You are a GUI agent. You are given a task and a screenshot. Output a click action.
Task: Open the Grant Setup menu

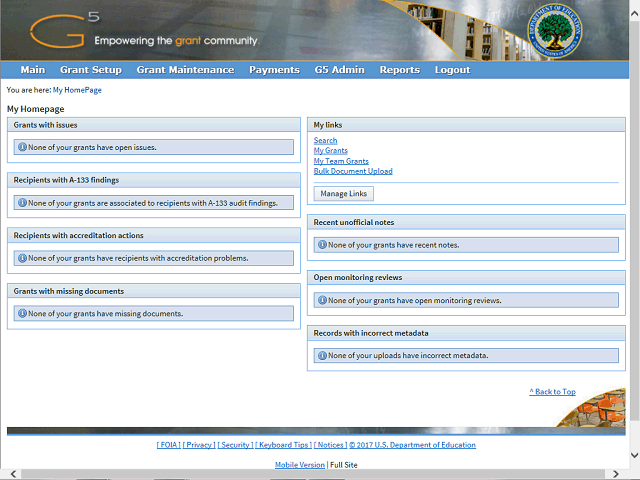(x=90, y=70)
